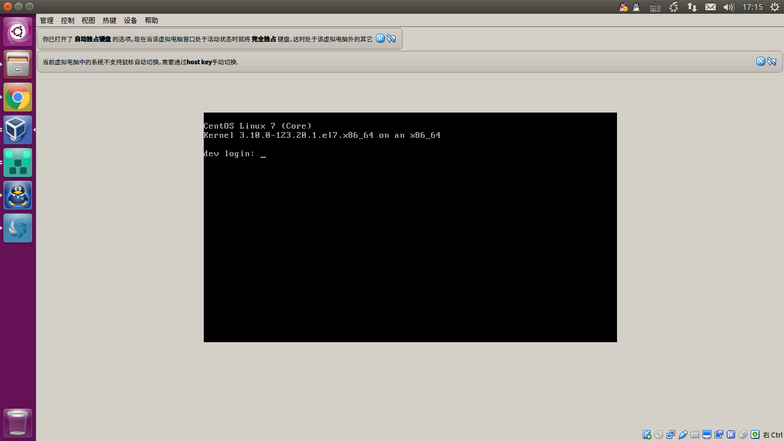Launch Google Chrome from the dock
This screenshot has height=441, width=784.
[18, 97]
